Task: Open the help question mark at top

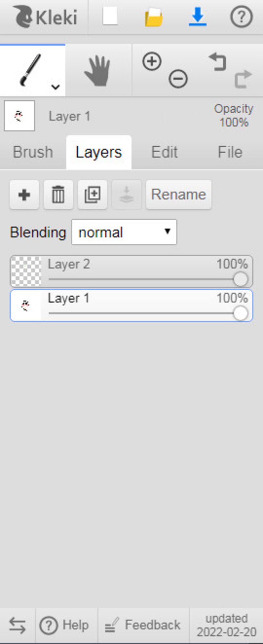Action: coord(241,17)
